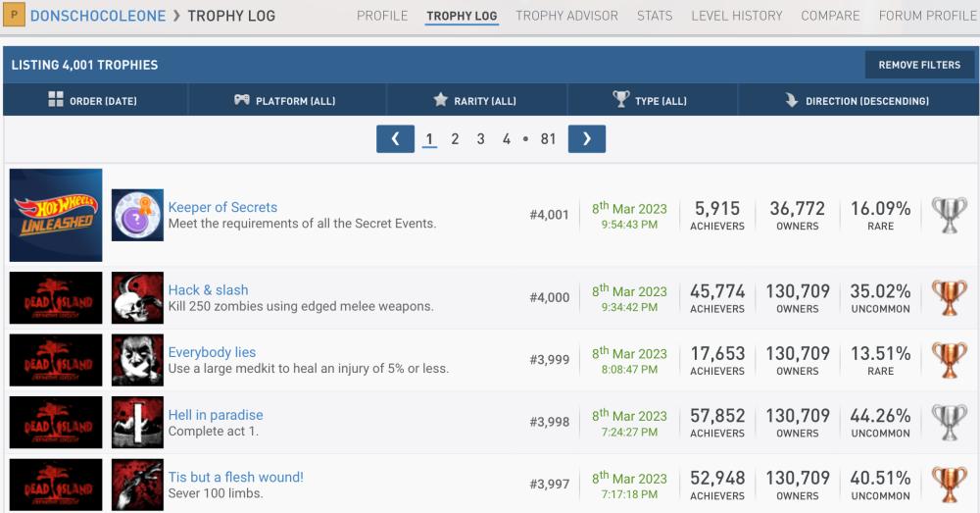This screenshot has height=513, width=980.
Task: Open the Order (Date) sort dropdown
Action: click(x=94, y=101)
